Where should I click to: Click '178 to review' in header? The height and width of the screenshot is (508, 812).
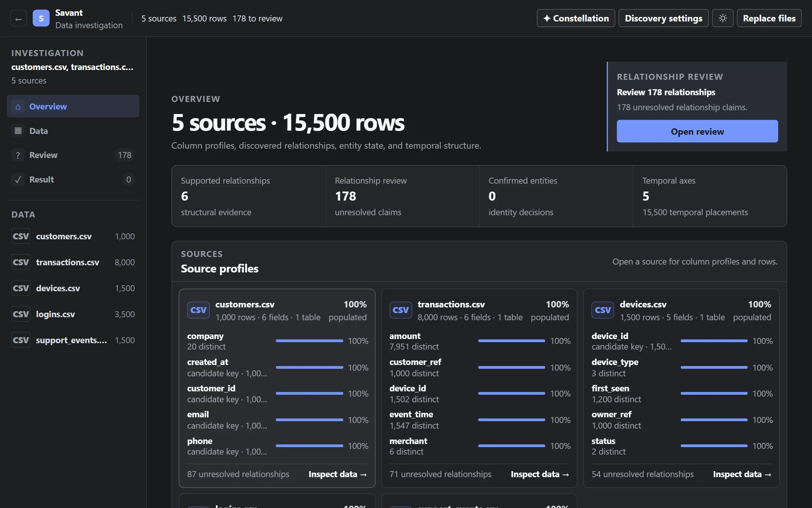pos(257,18)
